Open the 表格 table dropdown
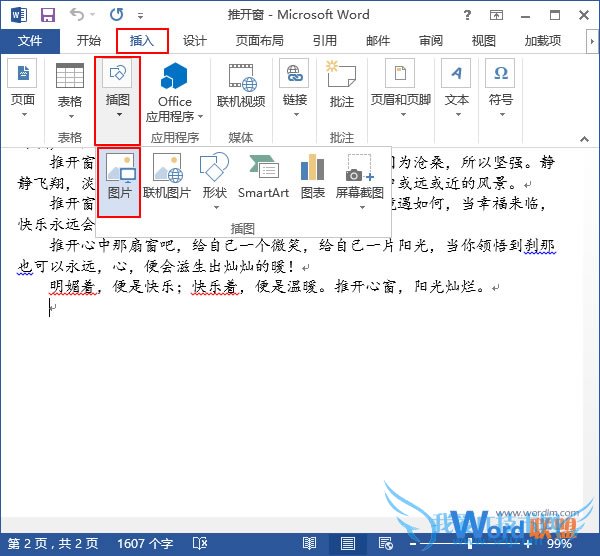This screenshot has height=556, width=600. pos(70,91)
